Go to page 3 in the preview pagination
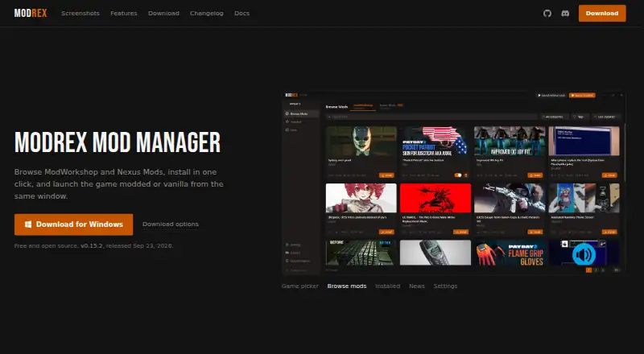The image size is (644, 354). coord(603,270)
